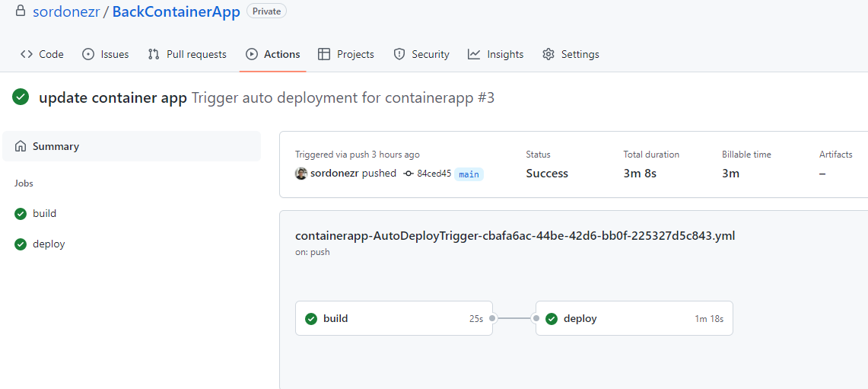Click the Jobs sidebar heading
The width and height of the screenshot is (868, 389).
point(24,183)
